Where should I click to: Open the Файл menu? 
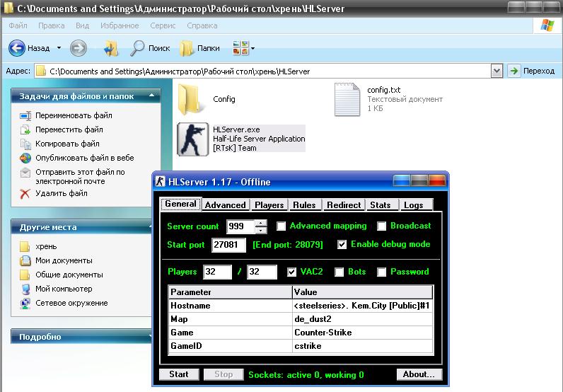[x=18, y=25]
